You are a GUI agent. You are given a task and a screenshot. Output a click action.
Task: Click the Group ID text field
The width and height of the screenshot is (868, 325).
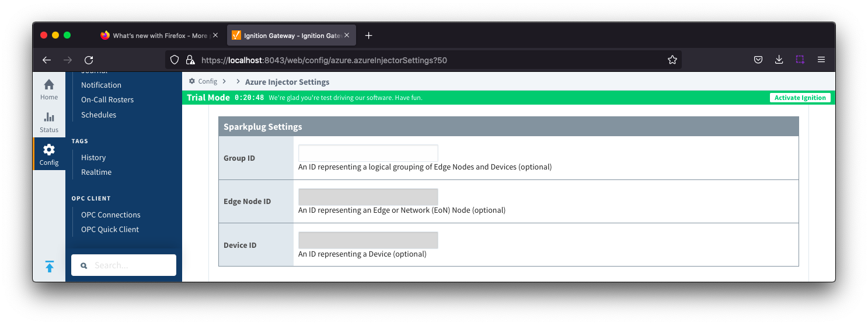pos(368,153)
